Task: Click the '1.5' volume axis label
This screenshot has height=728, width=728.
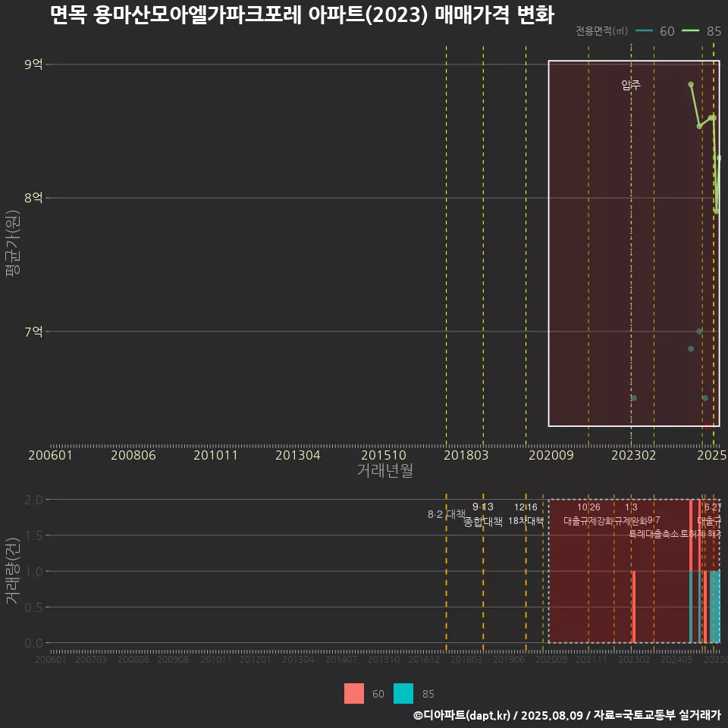Action: click(x=33, y=536)
